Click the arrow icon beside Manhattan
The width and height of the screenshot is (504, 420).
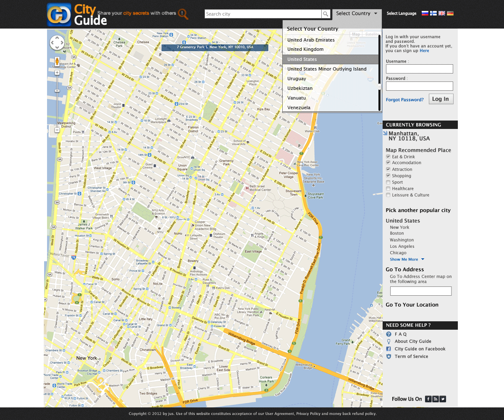pyautogui.click(x=385, y=134)
